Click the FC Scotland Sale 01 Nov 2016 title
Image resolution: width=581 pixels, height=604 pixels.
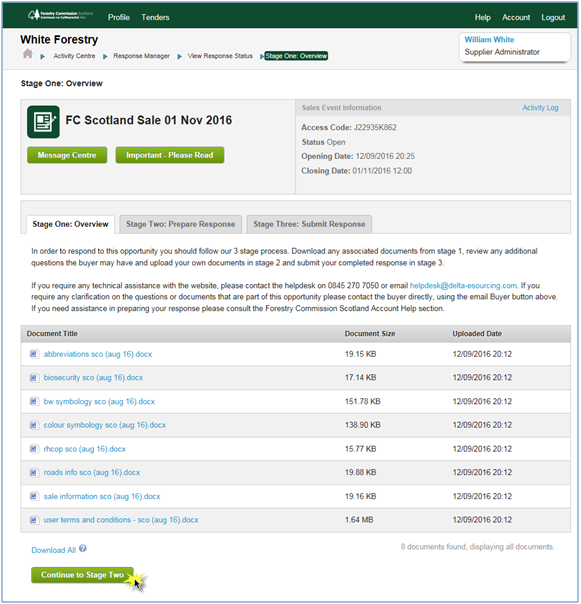(149, 120)
